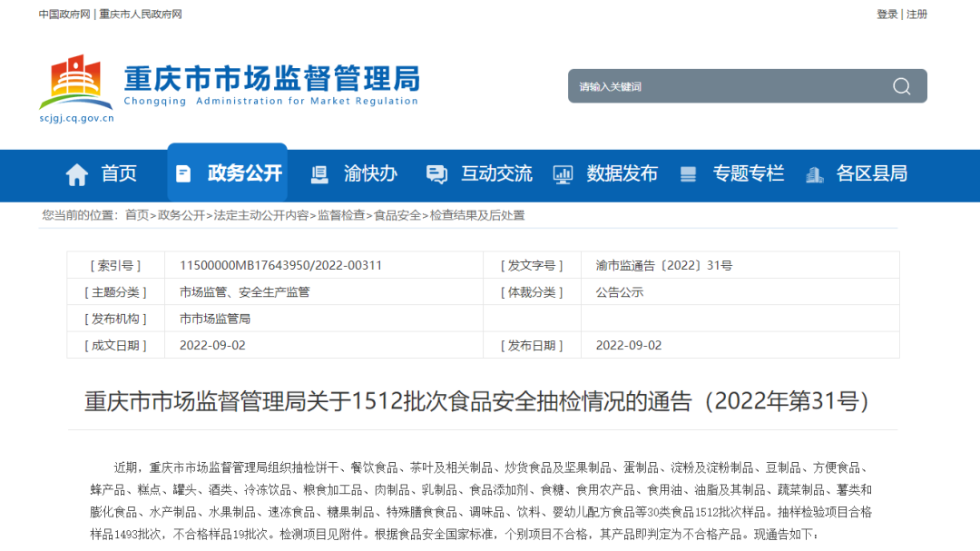
Task: Click the 成文日期 value 2022-09-02
Action: 212,345
